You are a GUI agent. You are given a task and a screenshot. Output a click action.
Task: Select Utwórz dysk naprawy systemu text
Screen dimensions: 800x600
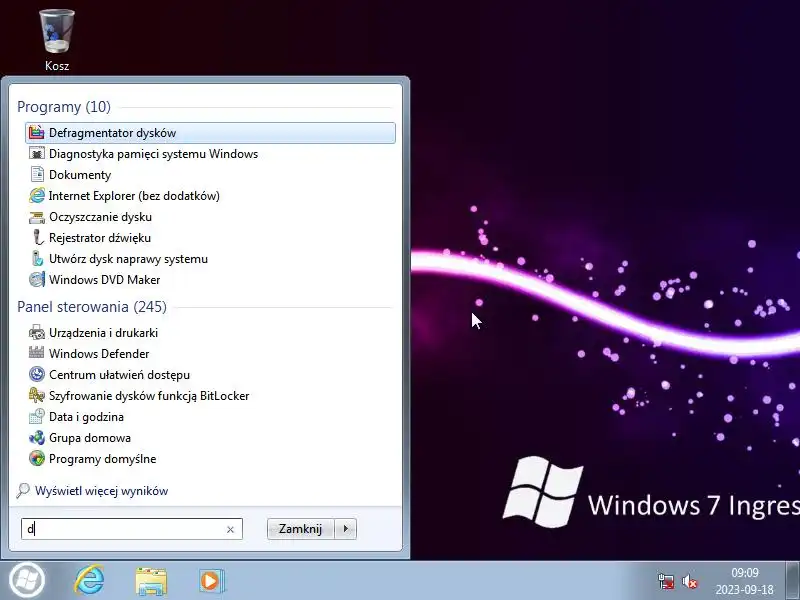(x=129, y=259)
